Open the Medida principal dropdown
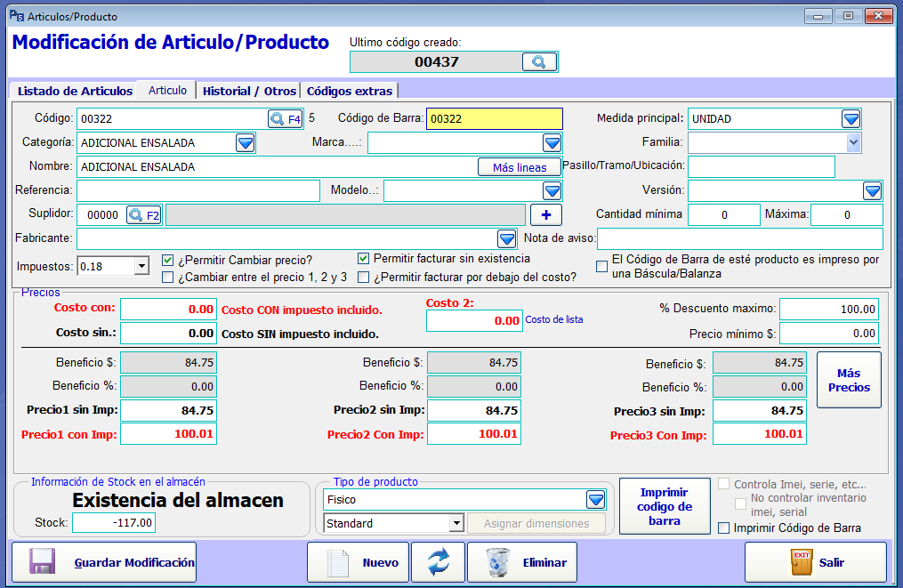Screen dimensions: 903x588 point(851,119)
